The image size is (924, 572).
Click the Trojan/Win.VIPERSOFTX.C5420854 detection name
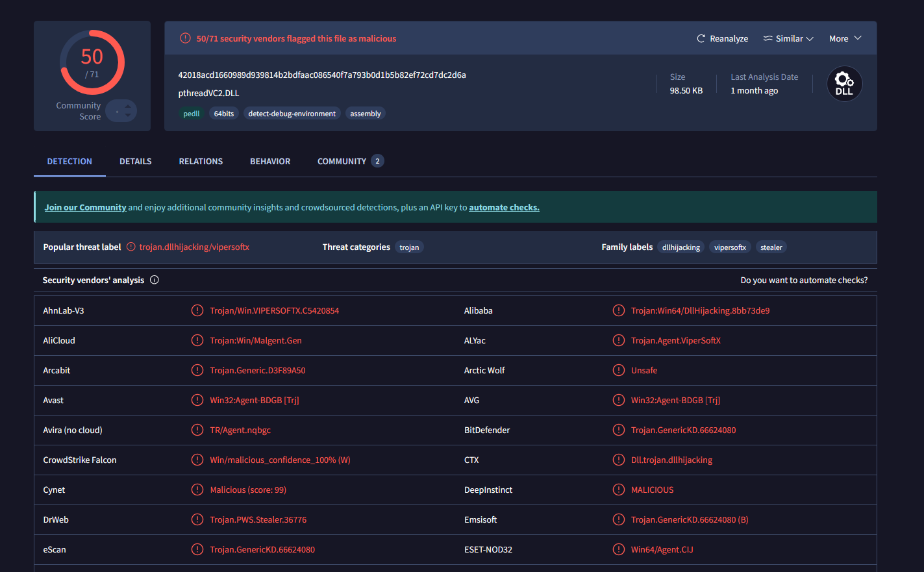(275, 310)
